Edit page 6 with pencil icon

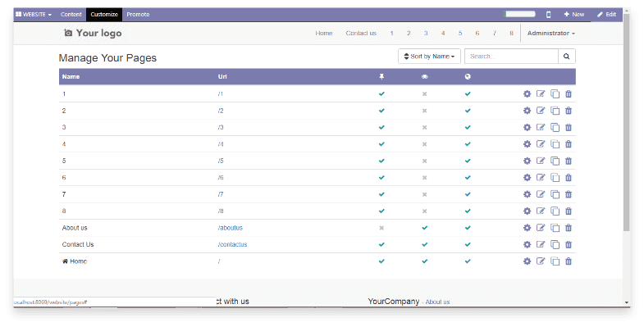point(541,178)
